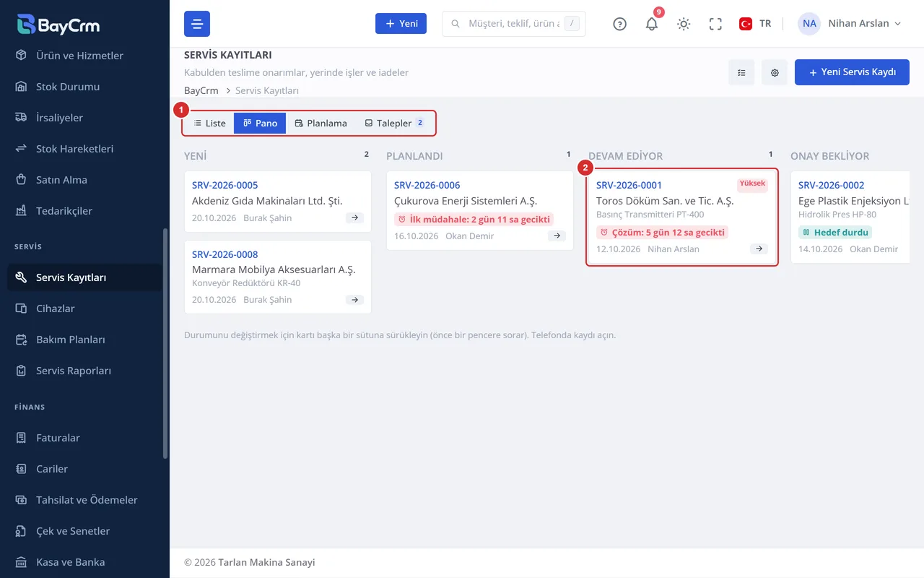Switch language via TR flag

pos(755,24)
